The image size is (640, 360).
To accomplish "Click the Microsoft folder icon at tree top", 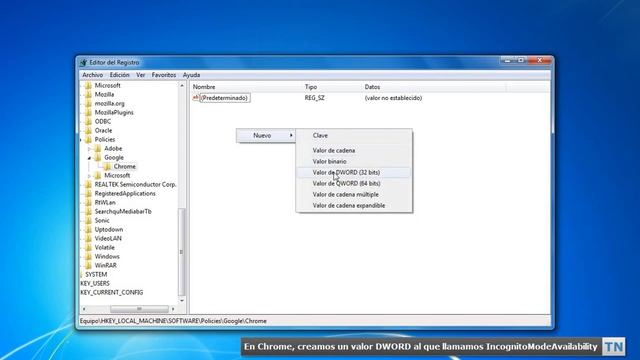I will point(88,86).
